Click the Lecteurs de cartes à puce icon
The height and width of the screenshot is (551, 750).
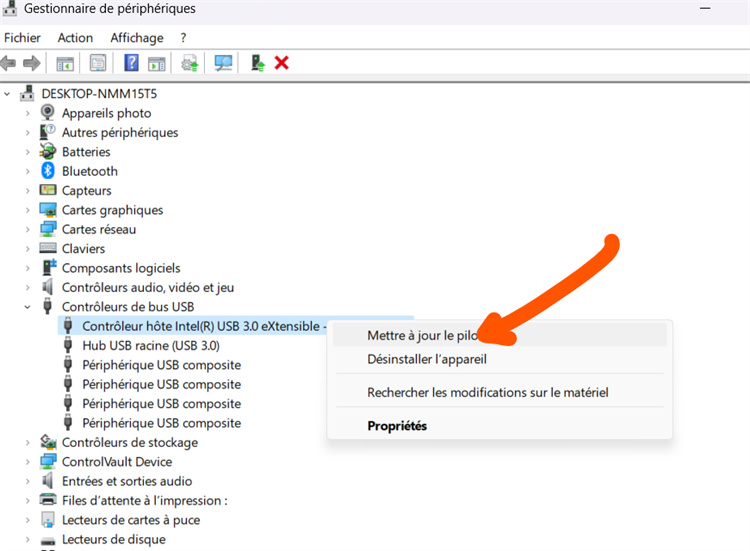tap(47, 519)
